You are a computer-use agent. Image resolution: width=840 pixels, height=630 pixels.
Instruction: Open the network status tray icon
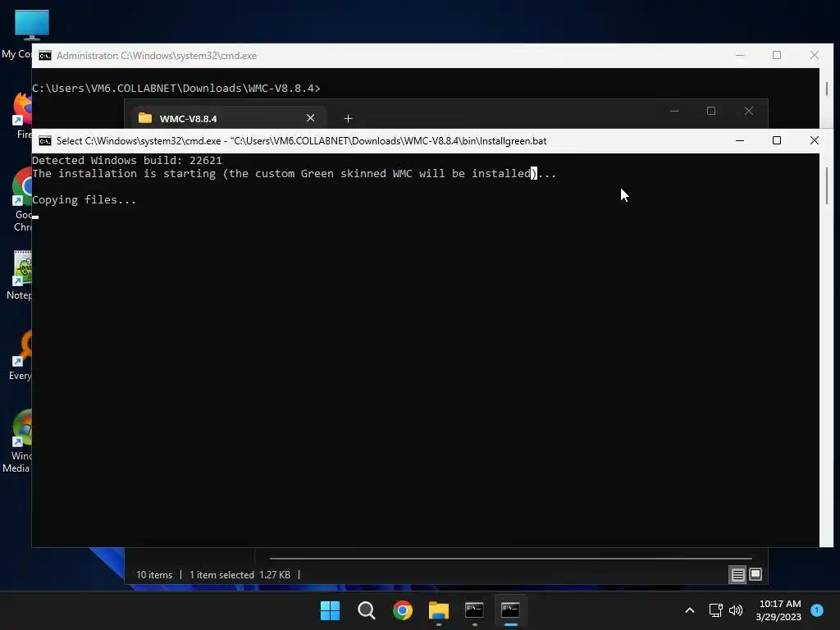click(715, 610)
